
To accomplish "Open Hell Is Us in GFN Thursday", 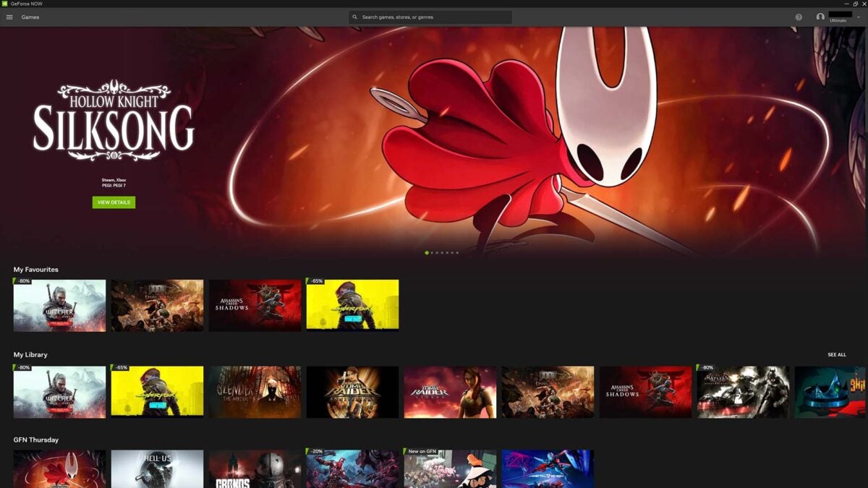I will [157, 469].
